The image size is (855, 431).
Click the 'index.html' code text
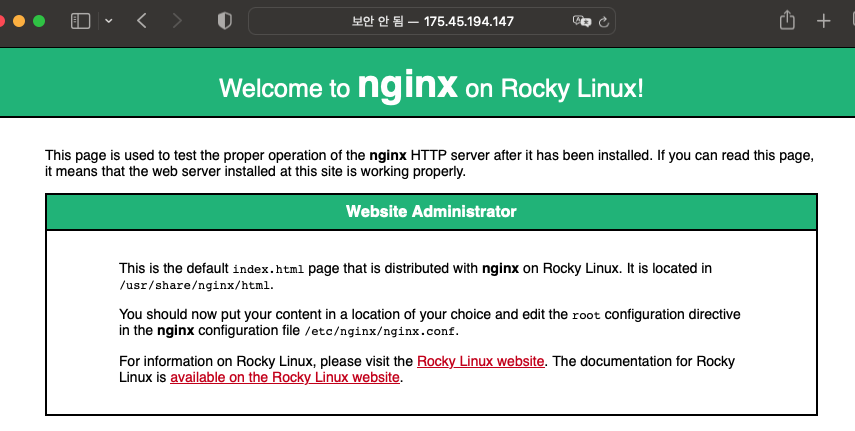click(x=268, y=270)
